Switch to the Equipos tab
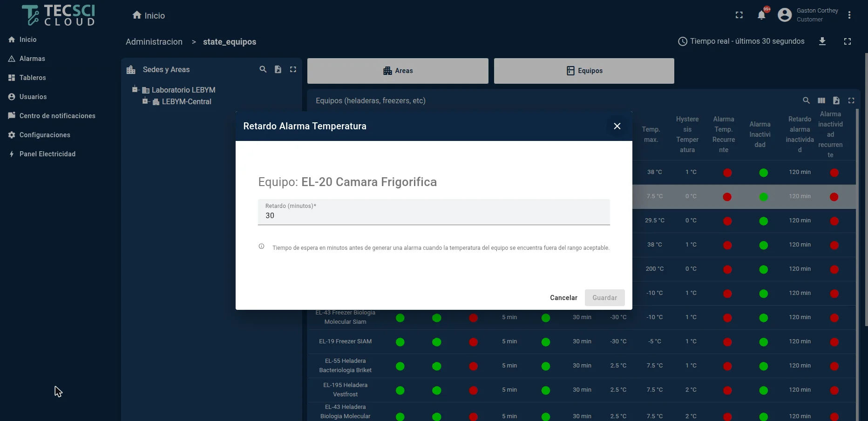The height and width of the screenshot is (421, 868). pyautogui.click(x=584, y=71)
